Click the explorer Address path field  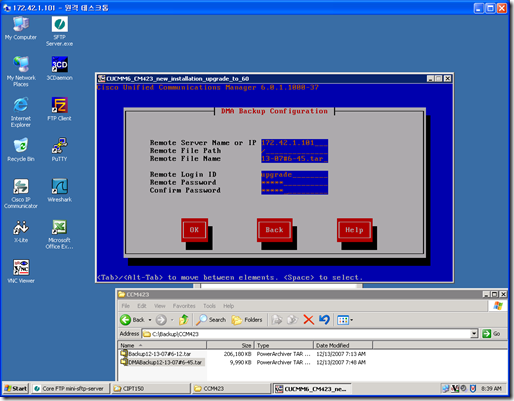(x=306, y=334)
